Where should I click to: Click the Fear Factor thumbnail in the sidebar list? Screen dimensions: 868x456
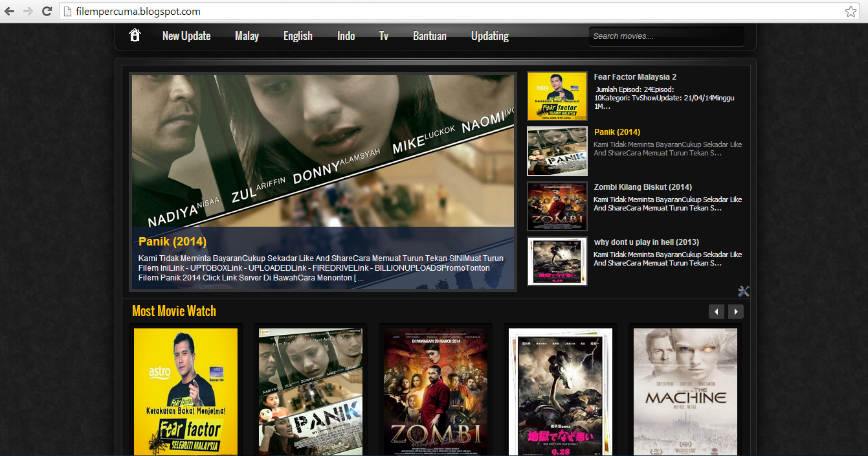(557, 96)
